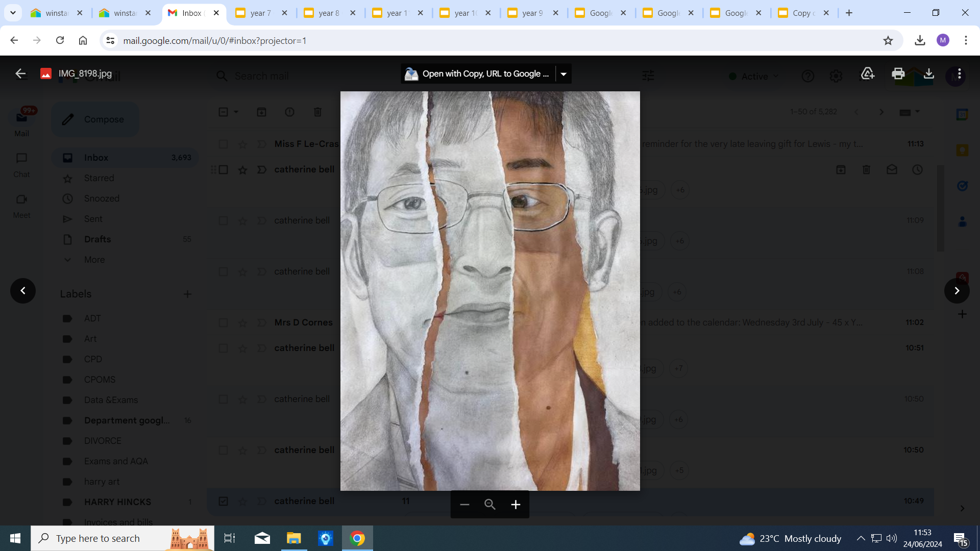The height and width of the screenshot is (551, 980).
Task: Snooze the hovered catherine bell email
Action: click(x=917, y=170)
